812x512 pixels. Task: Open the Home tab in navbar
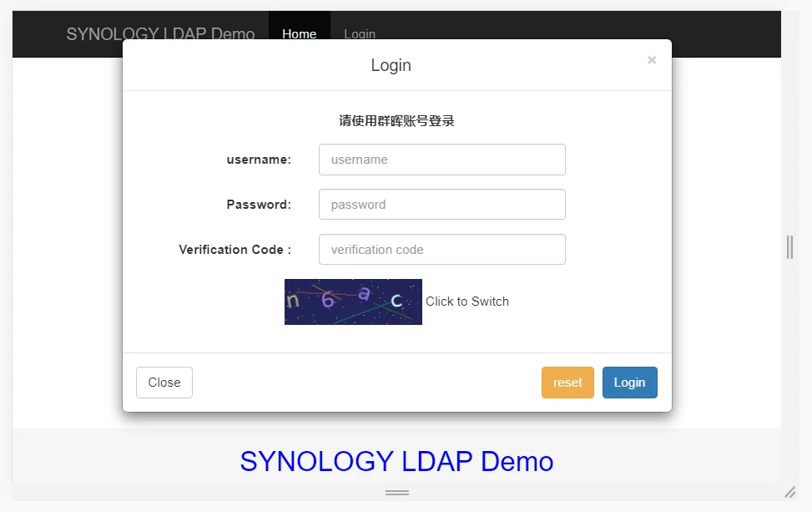(x=299, y=33)
